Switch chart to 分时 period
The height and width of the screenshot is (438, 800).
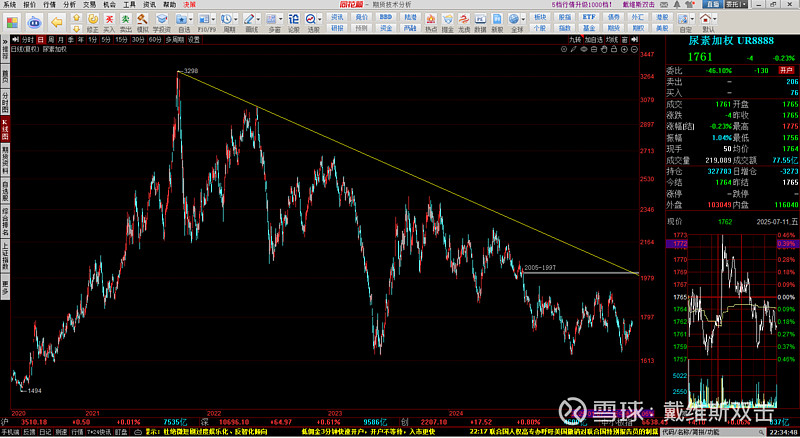[x=28, y=40]
